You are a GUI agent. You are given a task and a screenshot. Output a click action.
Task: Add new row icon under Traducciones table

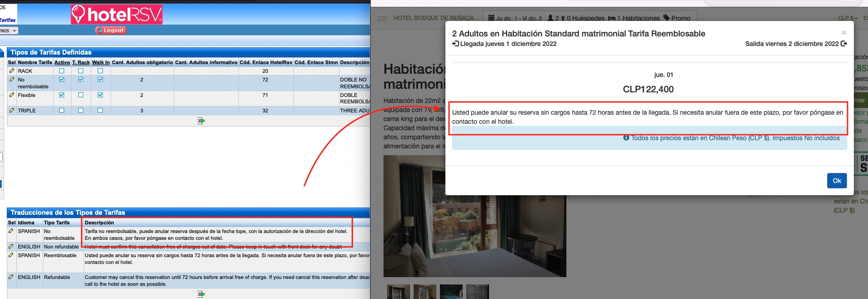(201, 294)
